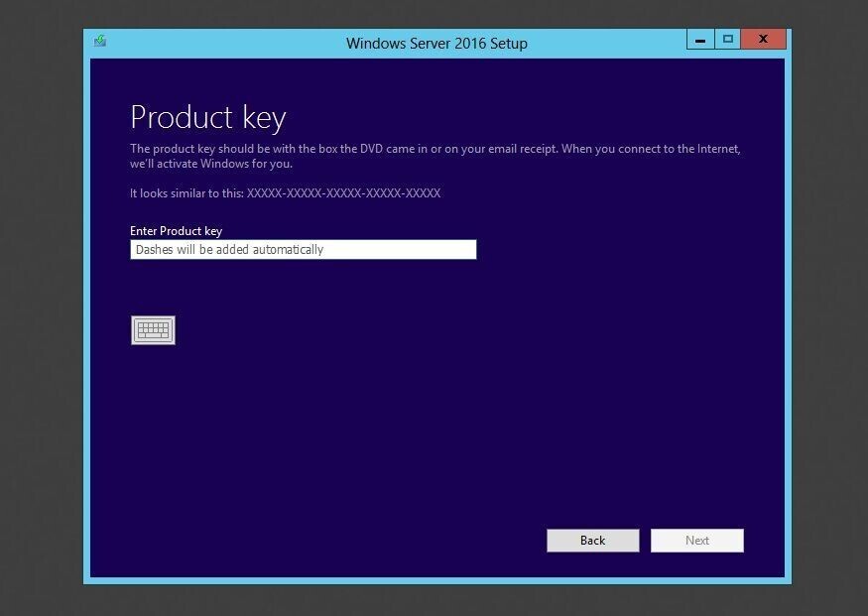Screen dimensions: 868x616
Task: Click the setup icon in the title bar
Action: tap(100, 41)
